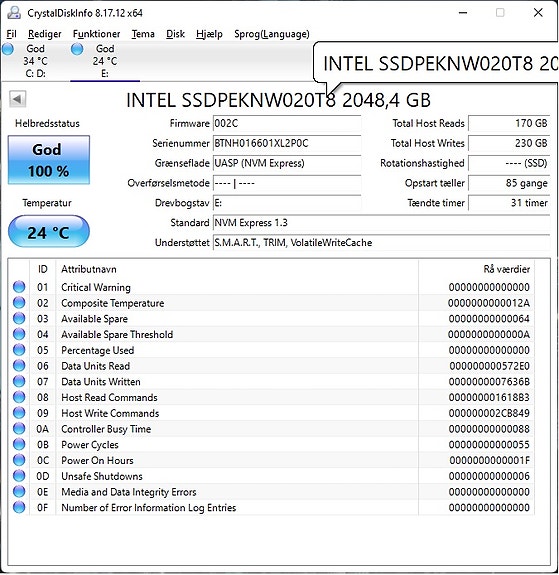The width and height of the screenshot is (559, 575).
Task: Click the 24 °C temperature button
Action: [x=49, y=231]
